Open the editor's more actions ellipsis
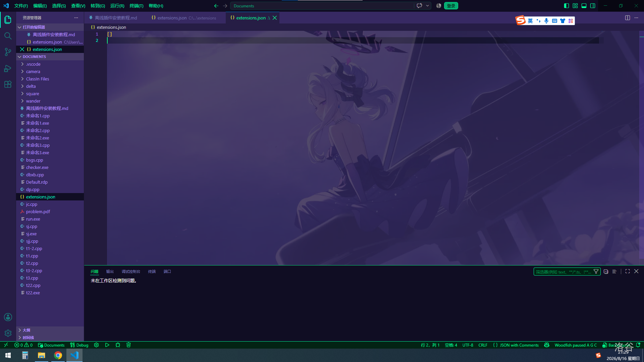Image resolution: width=644 pixels, height=362 pixels. (x=636, y=18)
